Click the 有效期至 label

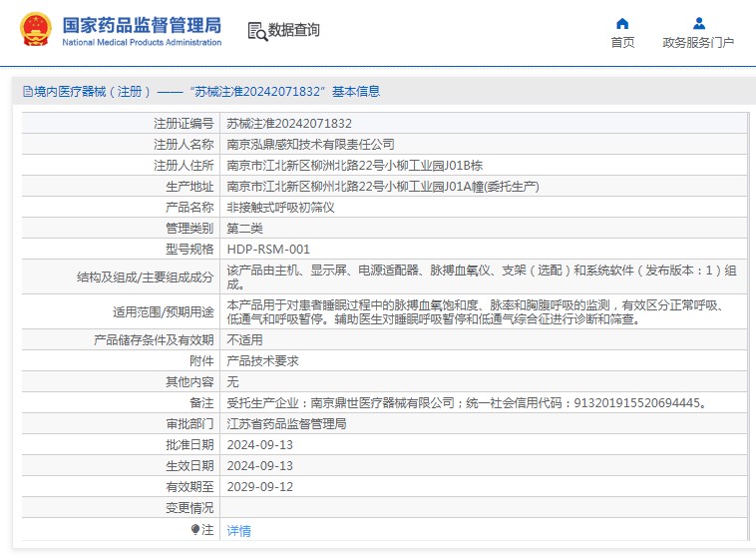(189, 486)
